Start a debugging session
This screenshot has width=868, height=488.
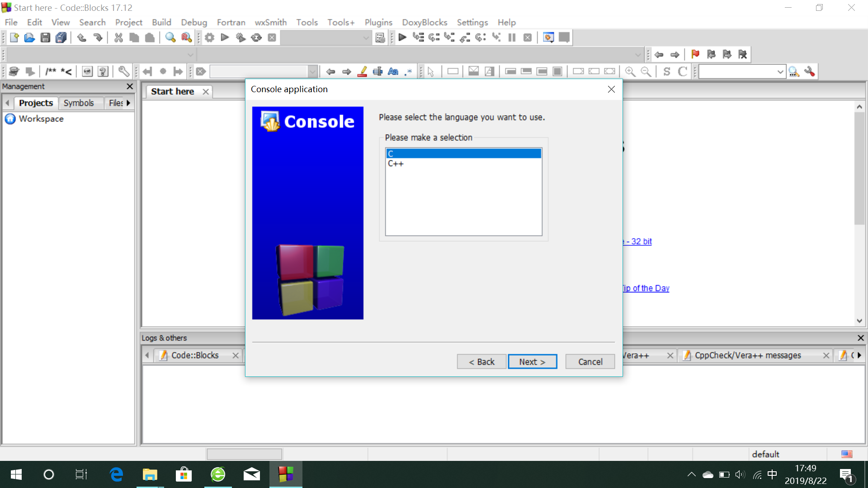point(402,38)
